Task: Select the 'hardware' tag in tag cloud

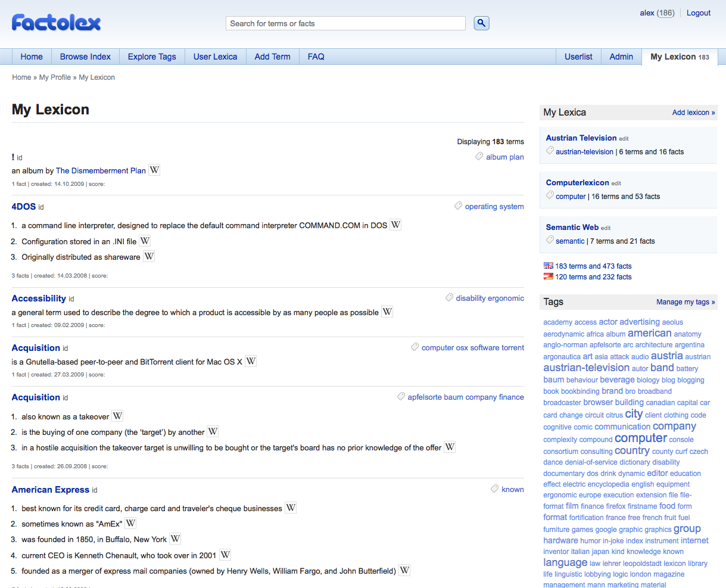Action: (x=560, y=540)
